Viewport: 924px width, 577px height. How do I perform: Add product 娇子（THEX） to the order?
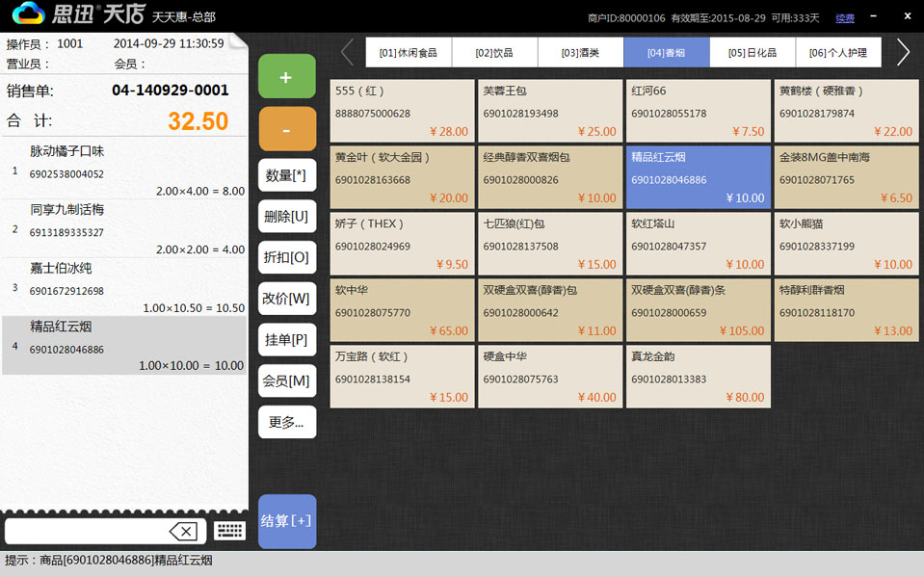tap(403, 245)
